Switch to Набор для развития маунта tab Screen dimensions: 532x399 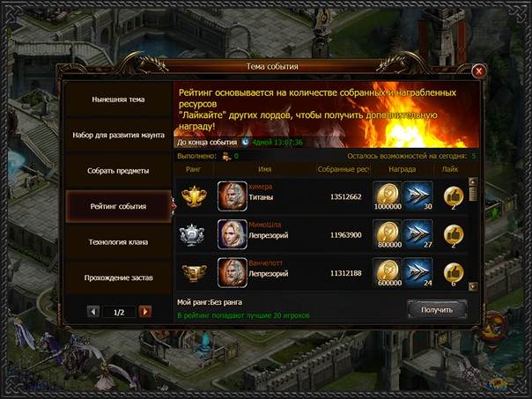[118, 135]
